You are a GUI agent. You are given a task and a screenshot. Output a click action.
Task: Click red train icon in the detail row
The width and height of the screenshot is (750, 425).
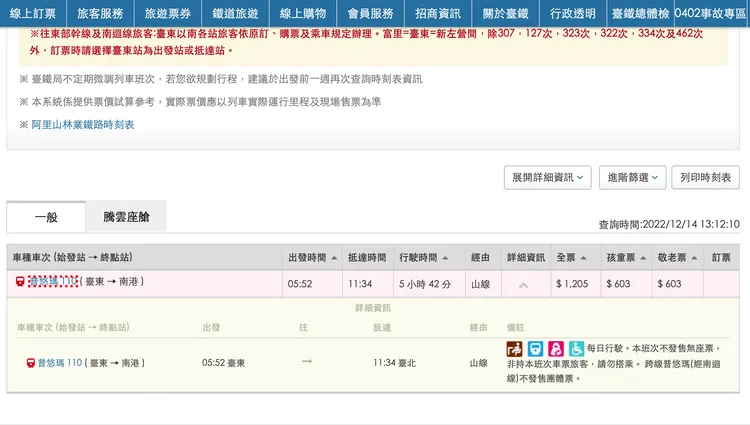coord(31,363)
